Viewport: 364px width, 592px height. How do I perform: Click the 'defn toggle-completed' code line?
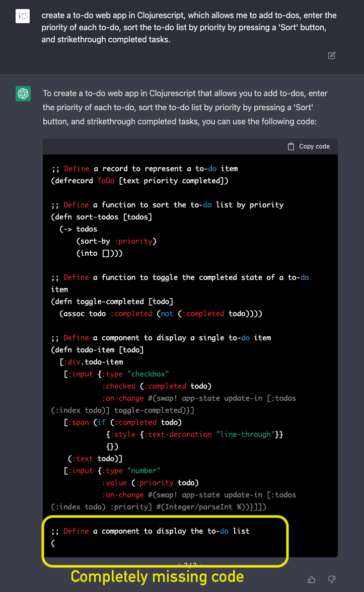pyautogui.click(x=112, y=302)
